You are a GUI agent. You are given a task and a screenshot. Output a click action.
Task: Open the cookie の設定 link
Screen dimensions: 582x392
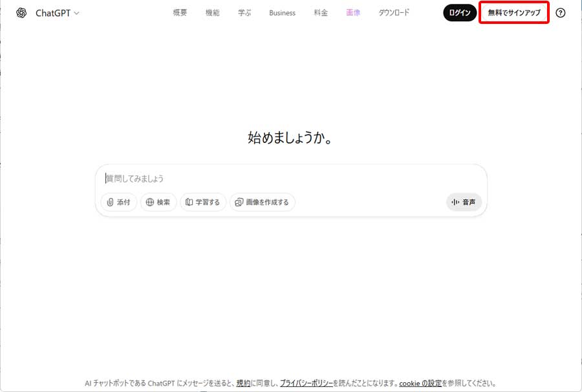click(x=420, y=383)
